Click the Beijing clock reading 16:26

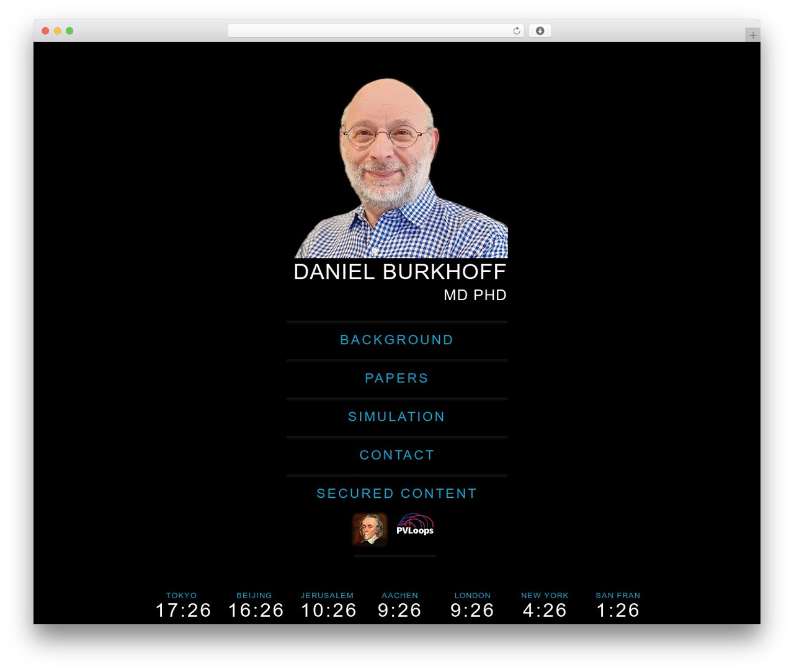(256, 610)
